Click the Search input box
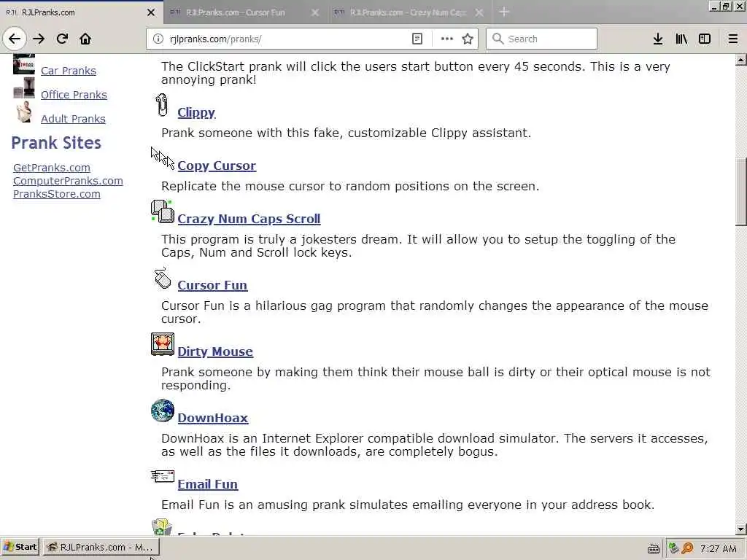This screenshot has height=560, width=747. coord(542,39)
